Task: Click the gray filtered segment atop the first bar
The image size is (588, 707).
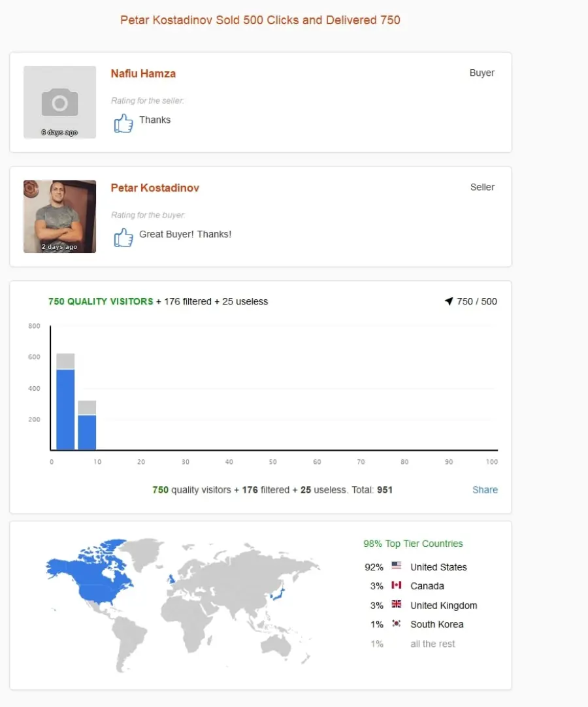Action: tap(65, 361)
